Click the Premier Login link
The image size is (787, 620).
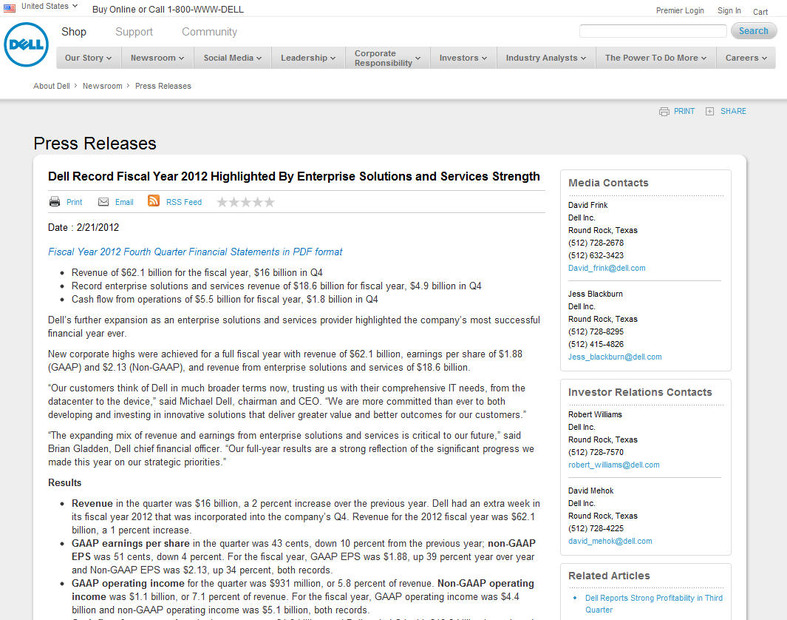[x=680, y=11]
